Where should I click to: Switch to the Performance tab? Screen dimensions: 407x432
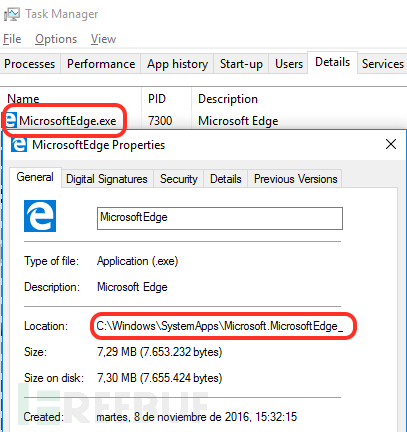tap(101, 64)
